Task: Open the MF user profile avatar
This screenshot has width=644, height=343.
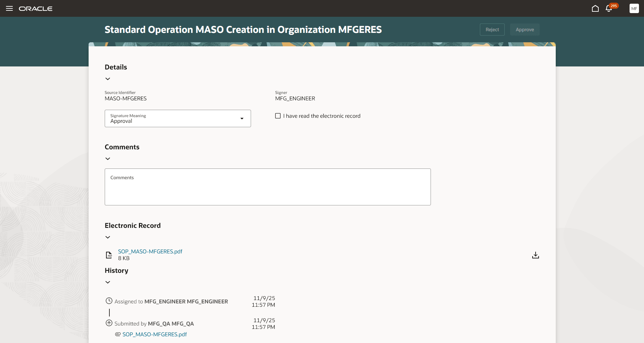Action: [x=634, y=8]
